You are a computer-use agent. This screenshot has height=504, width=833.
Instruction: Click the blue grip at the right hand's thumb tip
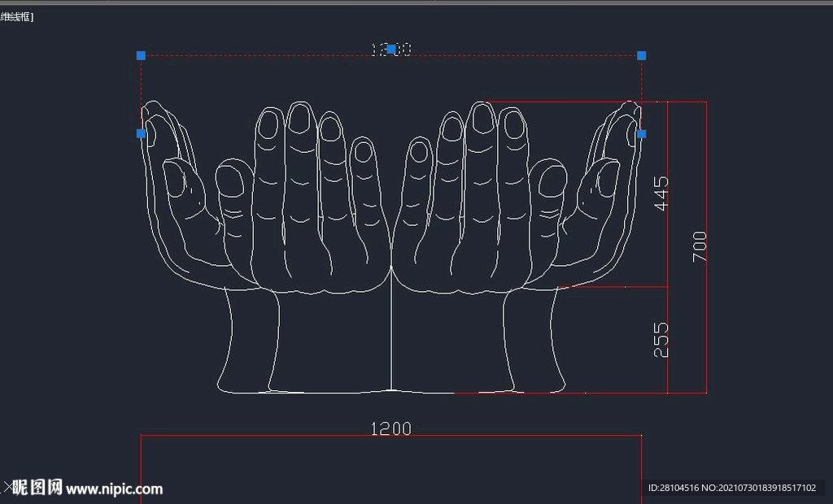pyautogui.click(x=641, y=134)
